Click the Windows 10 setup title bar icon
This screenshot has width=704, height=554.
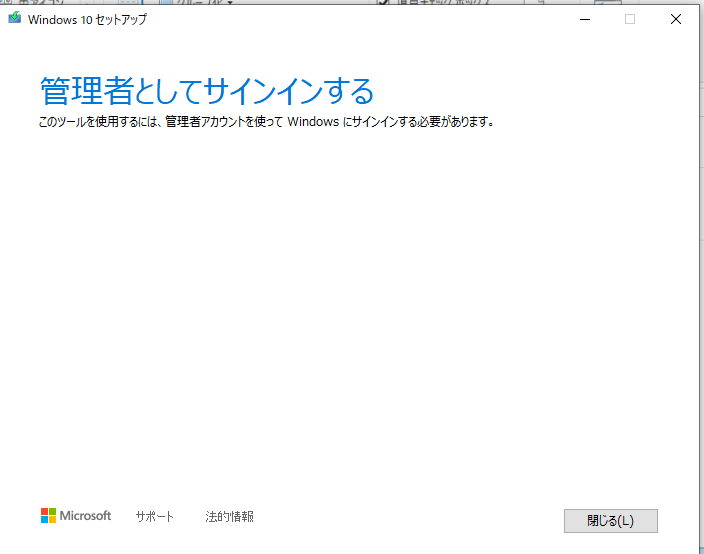pos(15,18)
